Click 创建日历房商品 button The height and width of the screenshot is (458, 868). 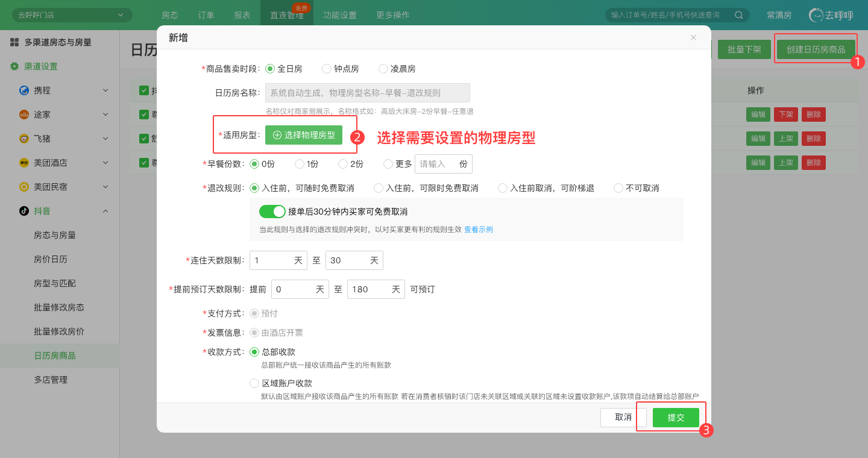tap(816, 49)
